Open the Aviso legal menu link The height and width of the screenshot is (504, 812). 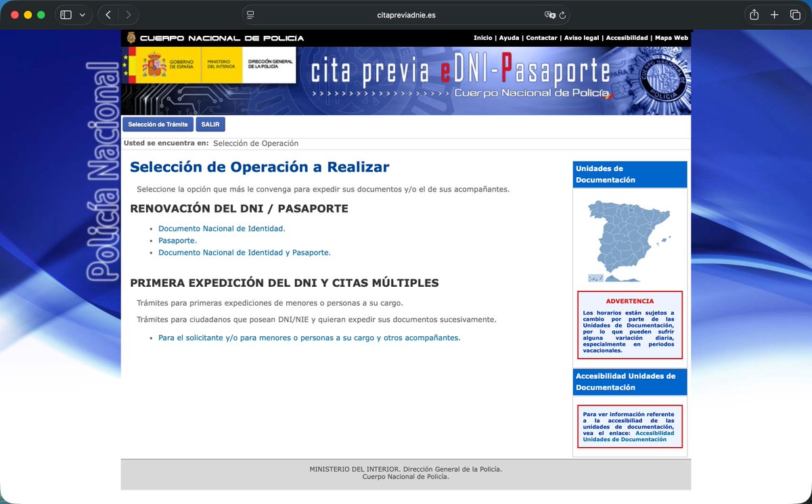point(582,38)
